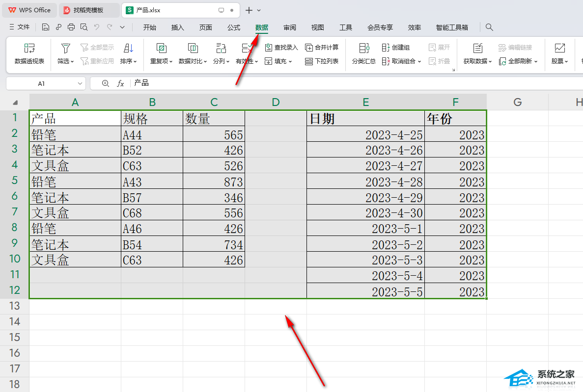Click the formula bar input showing 产品
Viewport: 583px width, 392px height.
pyautogui.click(x=355, y=83)
